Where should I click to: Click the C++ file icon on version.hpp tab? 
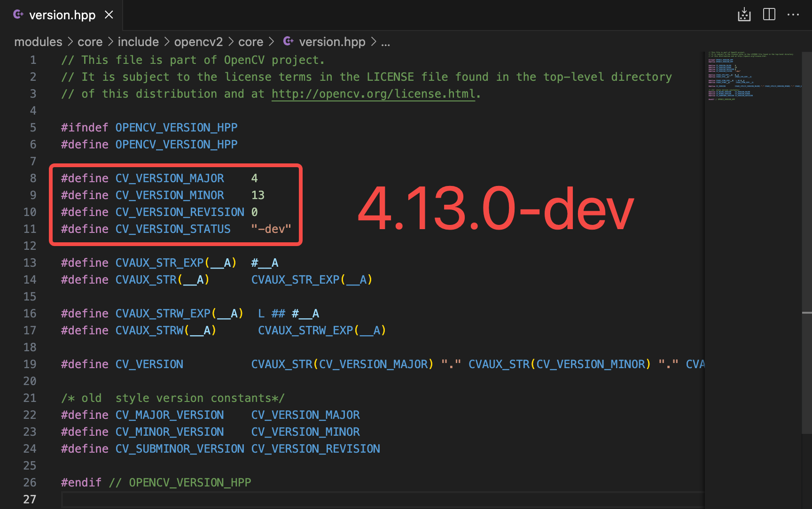(18, 15)
